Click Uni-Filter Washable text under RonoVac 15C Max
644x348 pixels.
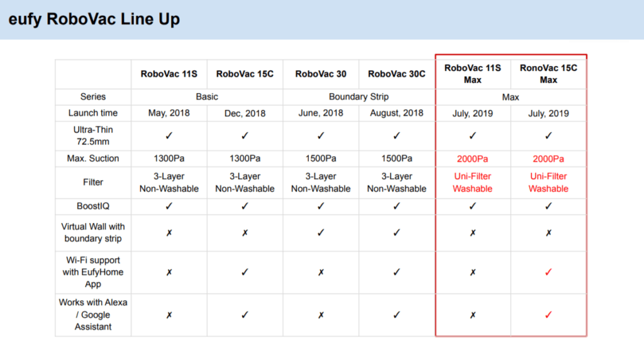[x=548, y=182]
